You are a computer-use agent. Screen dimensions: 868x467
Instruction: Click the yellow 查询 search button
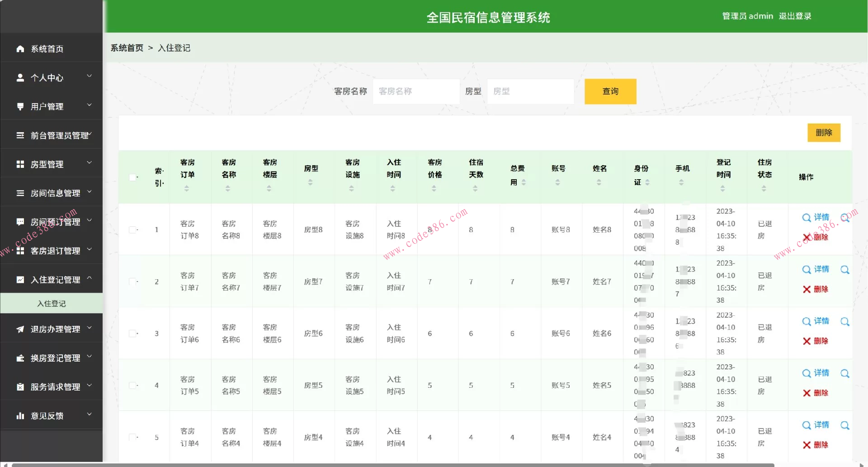click(x=610, y=91)
